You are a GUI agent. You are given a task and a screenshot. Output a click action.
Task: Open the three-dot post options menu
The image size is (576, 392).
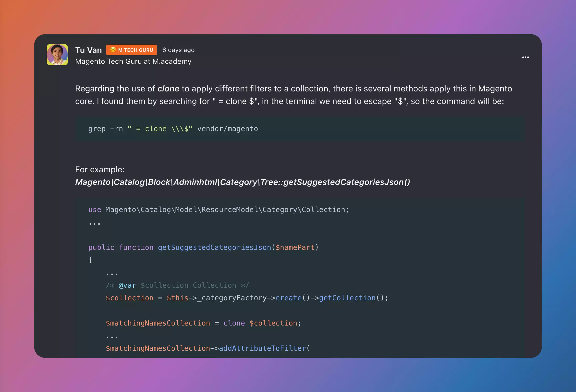tap(525, 57)
